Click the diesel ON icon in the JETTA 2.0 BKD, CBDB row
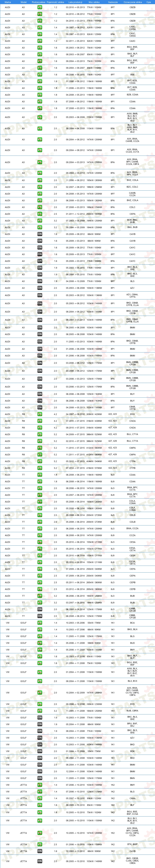 click(x=40, y=861)
